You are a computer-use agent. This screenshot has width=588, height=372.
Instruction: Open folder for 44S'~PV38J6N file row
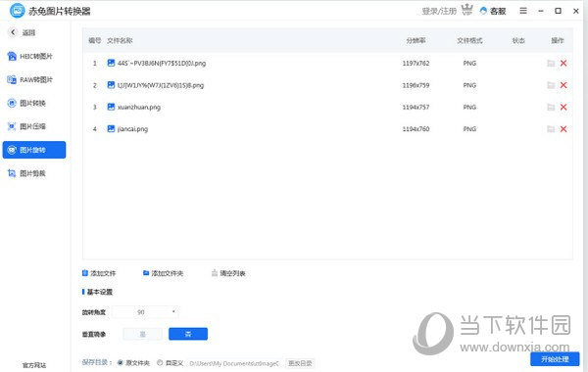click(551, 64)
